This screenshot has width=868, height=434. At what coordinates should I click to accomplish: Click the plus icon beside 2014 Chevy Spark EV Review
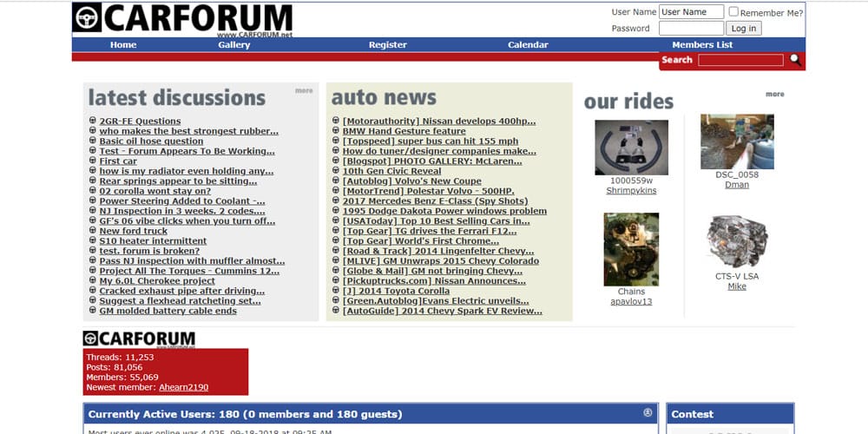(x=335, y=310)
